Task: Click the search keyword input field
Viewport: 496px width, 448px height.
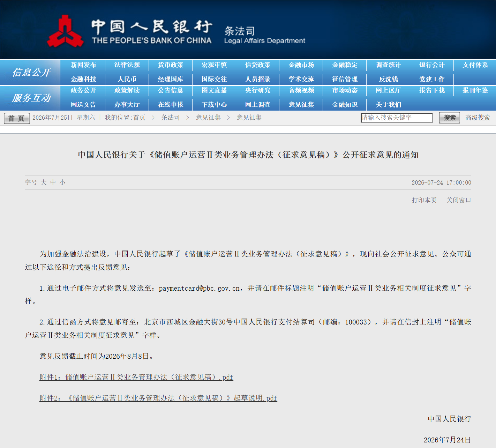Action: (x=397, y=118)
